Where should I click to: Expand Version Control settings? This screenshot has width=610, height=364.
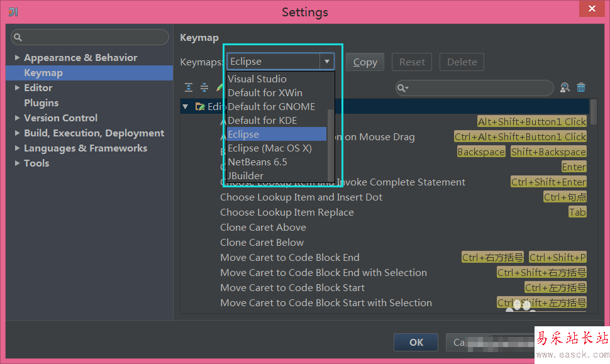click(x=17, y=118)
